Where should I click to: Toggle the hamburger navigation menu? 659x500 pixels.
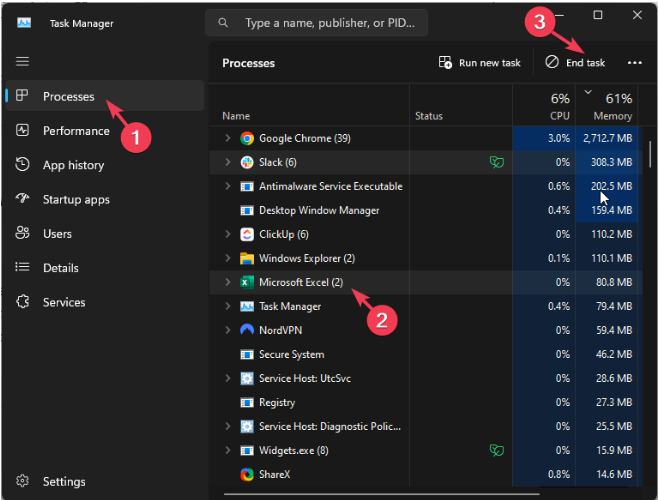pos(22,62)
